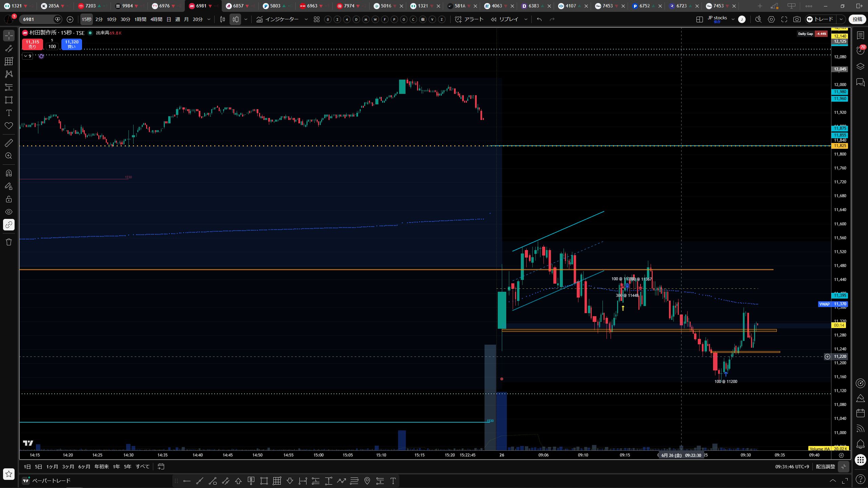Open chart settings gear icon
This screenshot has height=488, width=868.
click(771, 19)
